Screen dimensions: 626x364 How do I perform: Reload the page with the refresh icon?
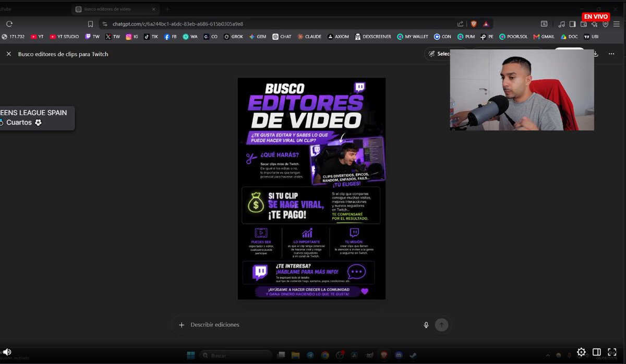tap(9, 24)
